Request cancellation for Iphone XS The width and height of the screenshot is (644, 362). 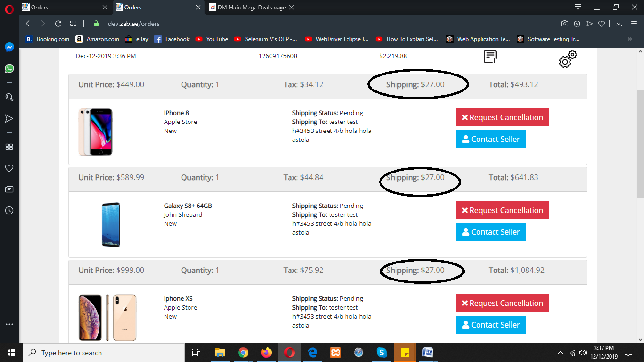click(x=503, y=303)
